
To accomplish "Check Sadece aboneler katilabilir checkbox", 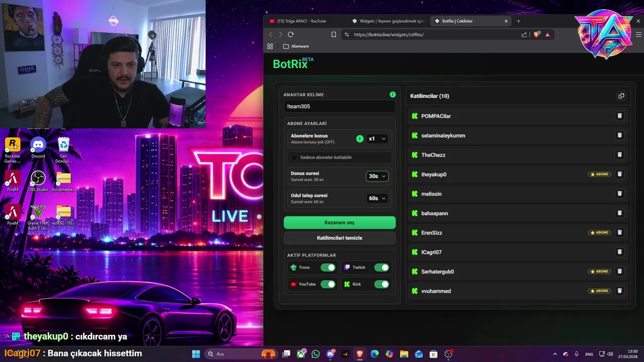I will (294, 157).
